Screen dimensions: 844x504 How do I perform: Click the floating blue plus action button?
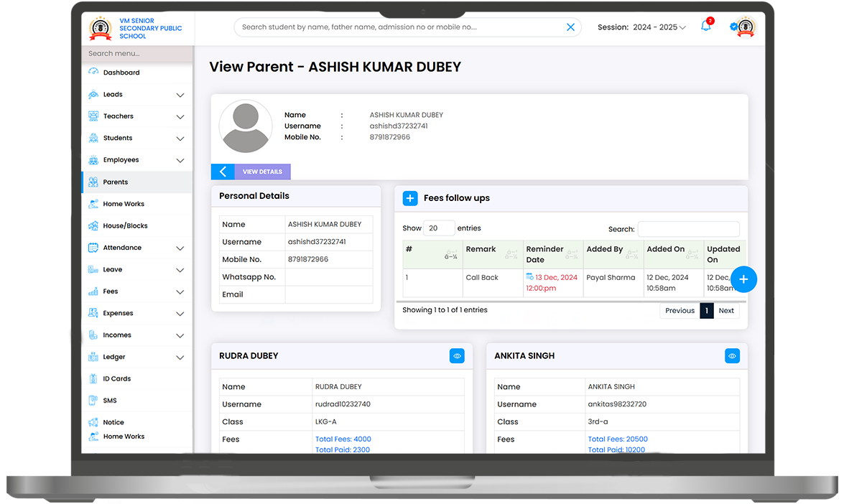click(744, 279)
